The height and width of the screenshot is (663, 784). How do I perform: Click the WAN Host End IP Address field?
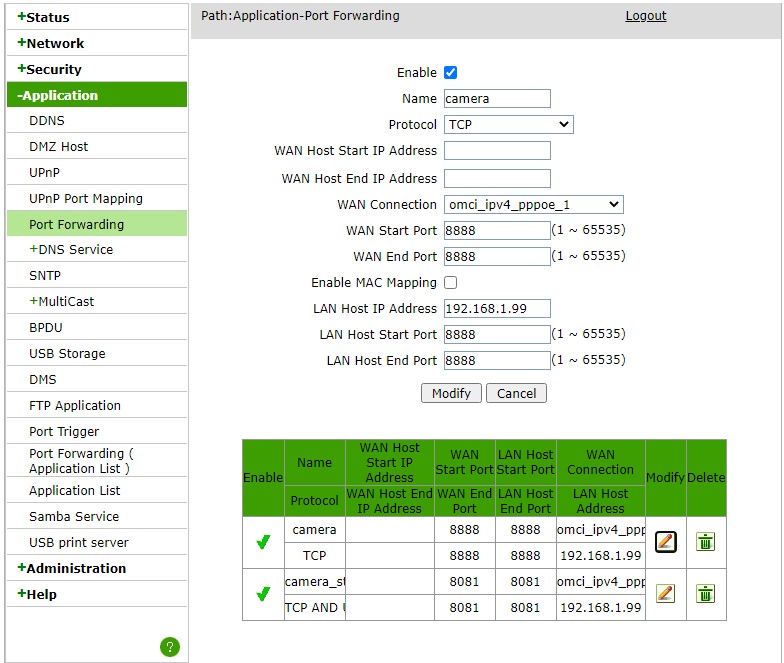point(498,178)
